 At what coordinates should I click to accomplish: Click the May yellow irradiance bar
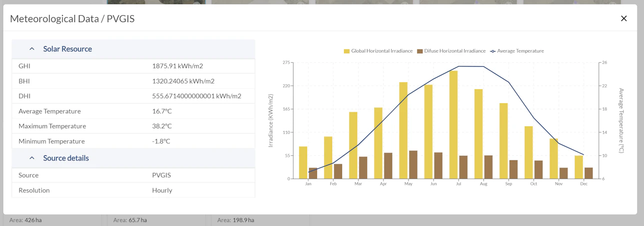[x=403, y=130]
